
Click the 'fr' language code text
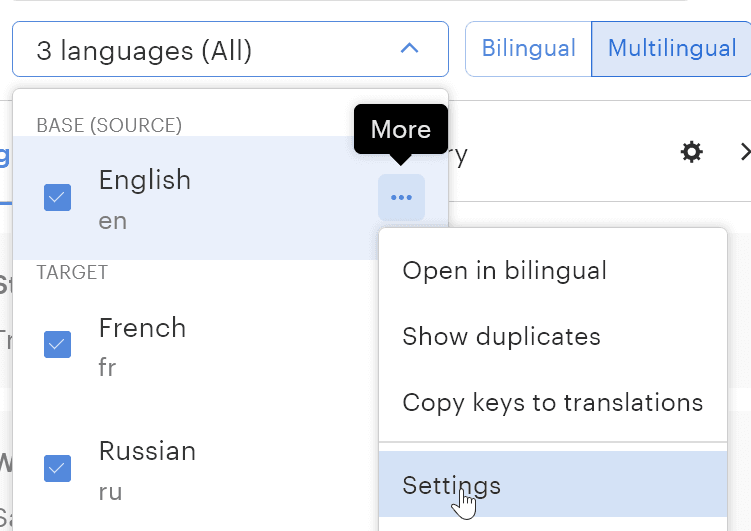point(107,367)
